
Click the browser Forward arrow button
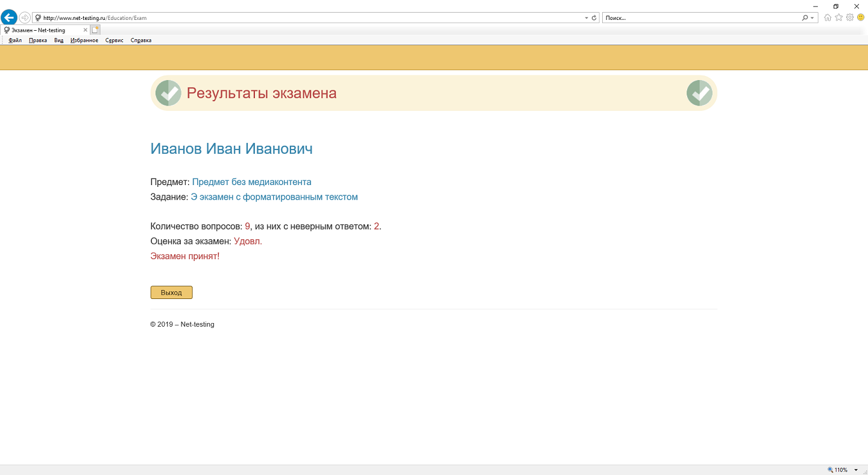click(25, 17)
